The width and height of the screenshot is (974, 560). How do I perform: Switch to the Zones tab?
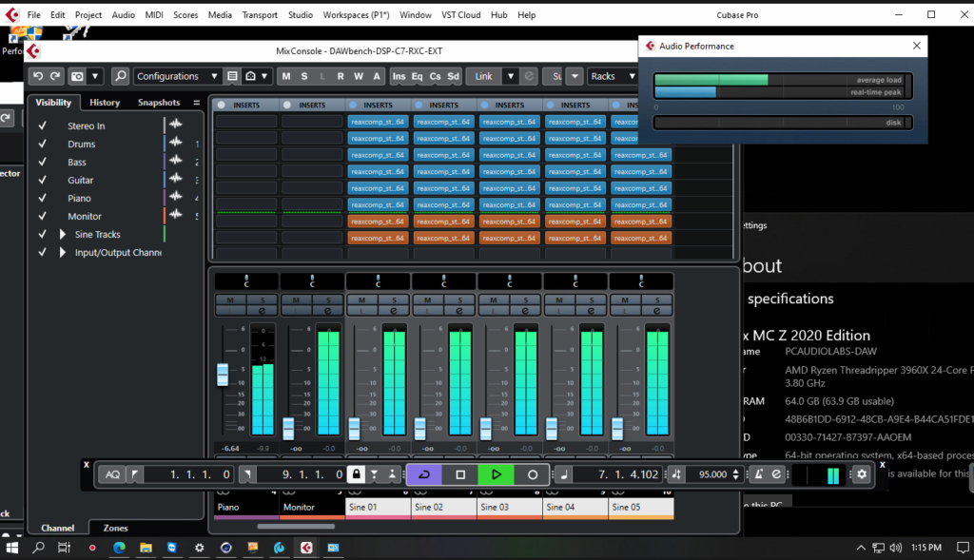click(x=115, y=528)
